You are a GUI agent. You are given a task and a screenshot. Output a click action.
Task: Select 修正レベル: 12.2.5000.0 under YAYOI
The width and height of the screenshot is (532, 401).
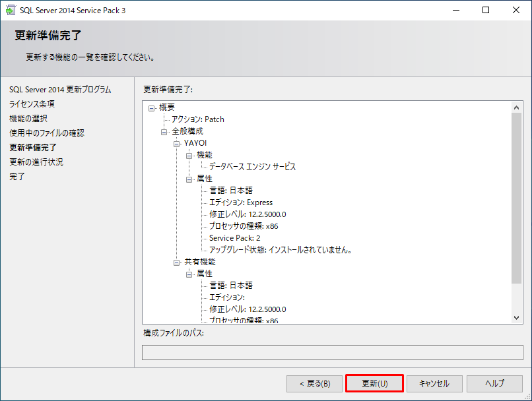tap(248, 214)
